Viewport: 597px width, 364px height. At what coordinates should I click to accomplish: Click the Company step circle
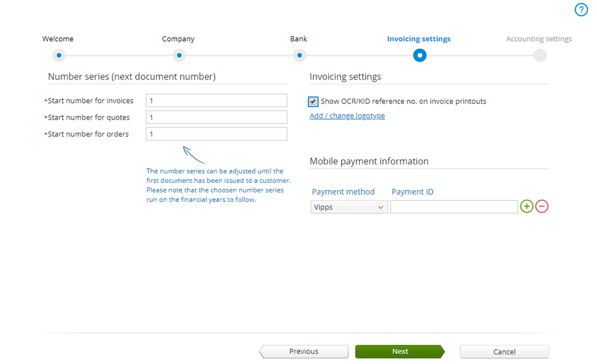(x=179, y=56)
